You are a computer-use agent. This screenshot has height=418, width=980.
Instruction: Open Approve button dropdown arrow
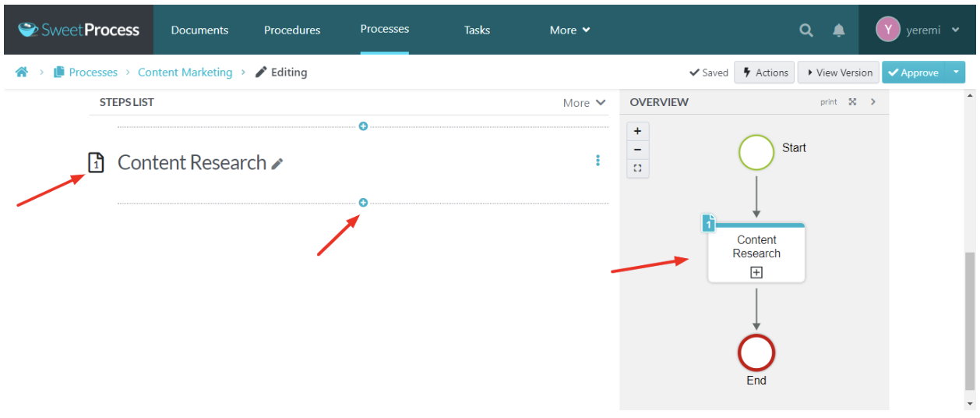click(956, 73)
